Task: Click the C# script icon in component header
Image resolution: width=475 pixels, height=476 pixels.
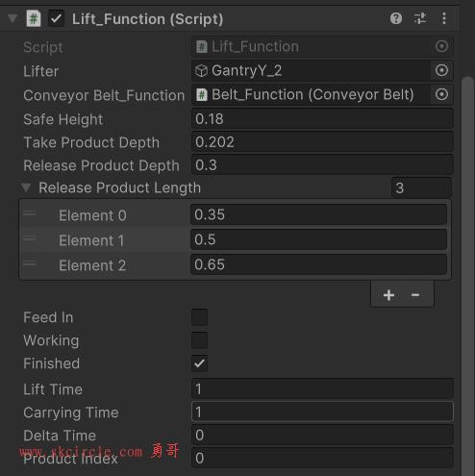Action: pos(34,18)
